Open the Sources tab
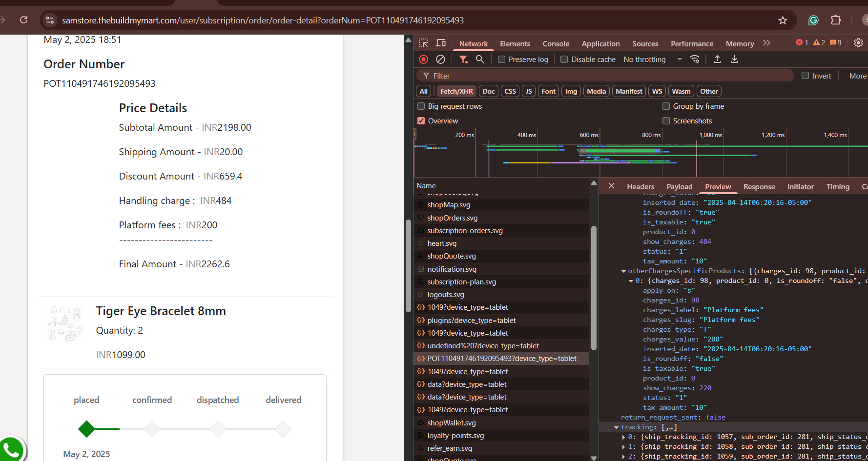The image size is (868, 461). coord(645,43)
